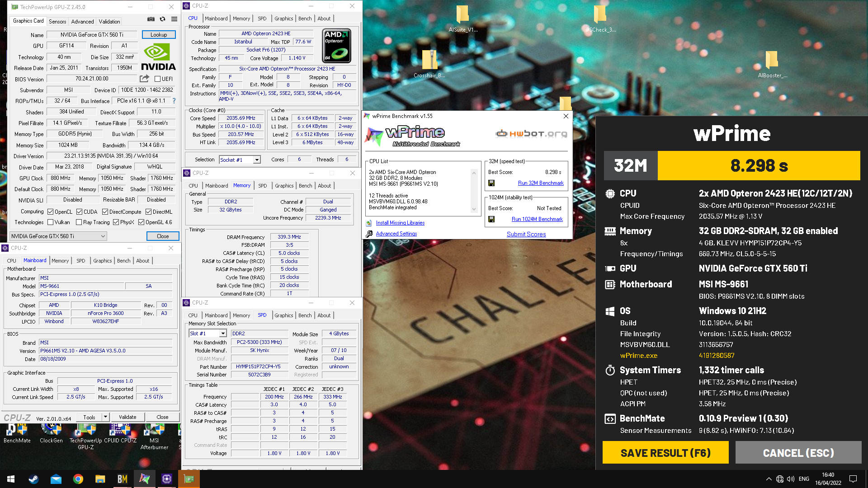Select the CPUID CPU-Z desktop shortcut

click(x=120, y=434)
